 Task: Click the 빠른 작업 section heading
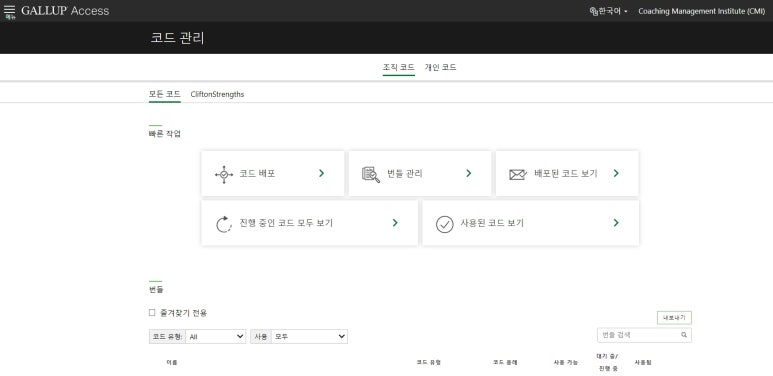[165, 134]
